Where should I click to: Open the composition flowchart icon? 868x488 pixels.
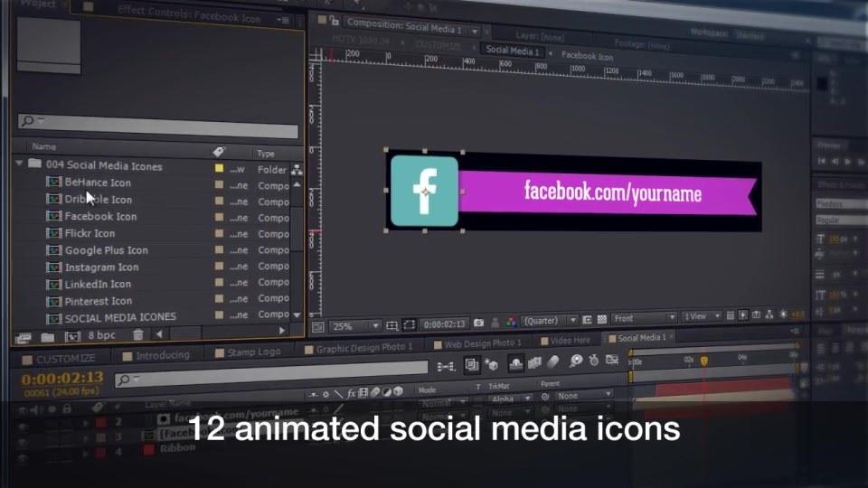pyautogui.click(x=769, y=314)
